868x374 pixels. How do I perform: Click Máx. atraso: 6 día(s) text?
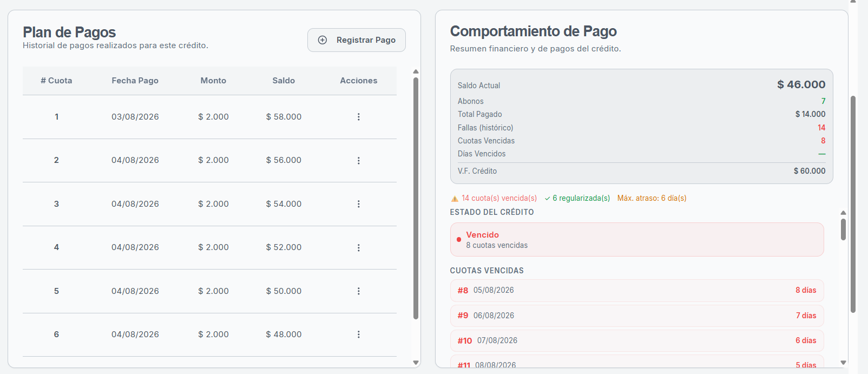pos(652,198)
